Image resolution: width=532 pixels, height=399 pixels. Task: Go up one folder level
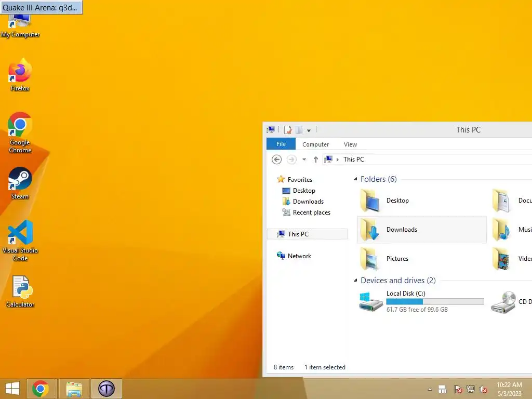coord(315,159)
